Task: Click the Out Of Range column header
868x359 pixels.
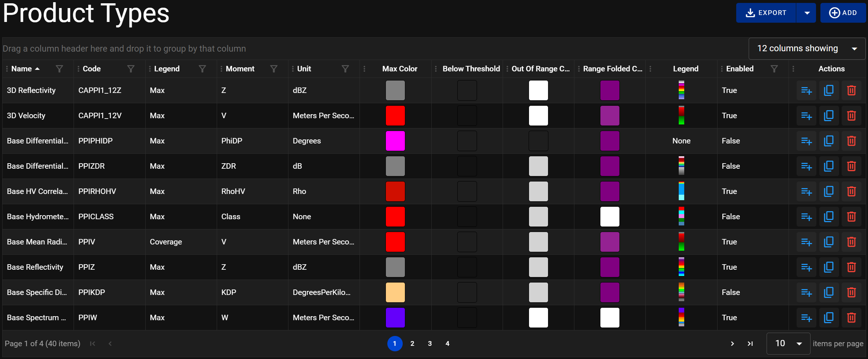Action: pos(541,69)
